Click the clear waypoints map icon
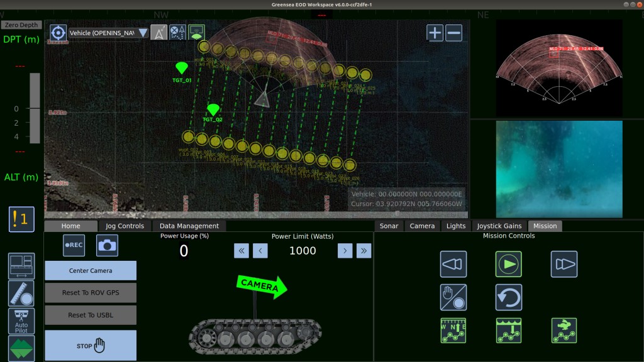This screenshot has width=644, height=362. (x=177, y=33)
